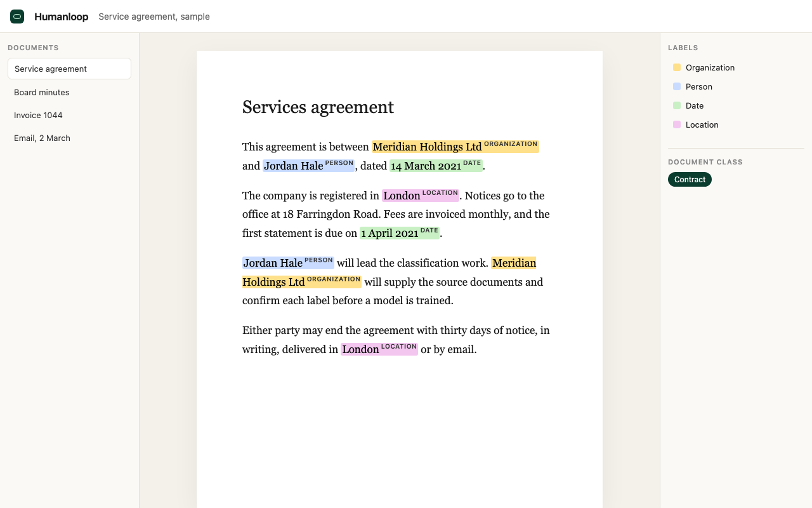Click the DOCUMENT CLASS section heading
The image size is (812, 508).
[705, 162]
